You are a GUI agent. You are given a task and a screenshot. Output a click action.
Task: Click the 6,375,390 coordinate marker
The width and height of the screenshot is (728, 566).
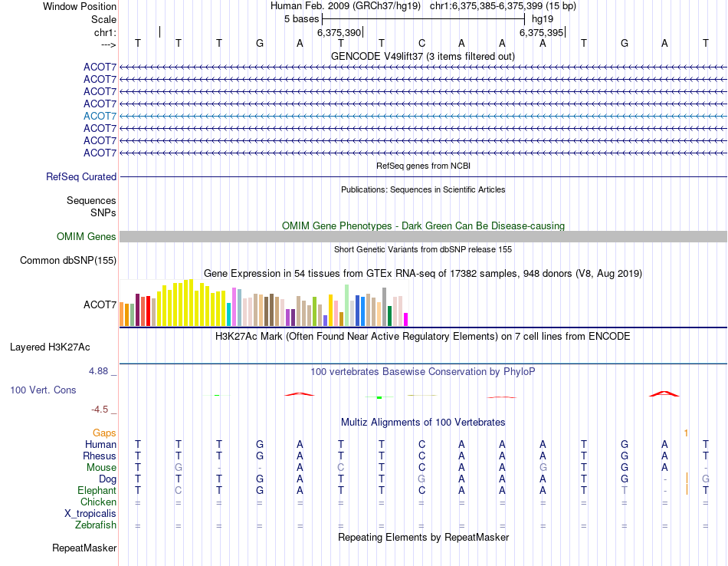[x=339, y=32]
